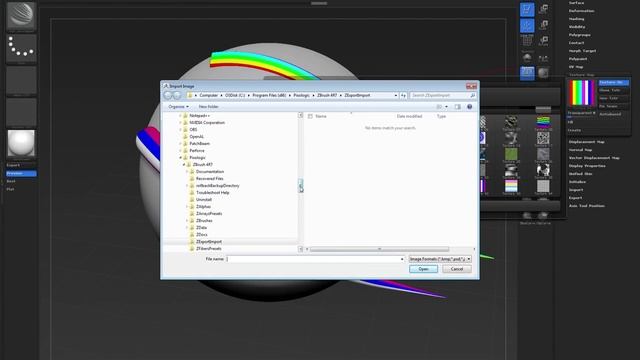
Task: Click the Open button
Action: [423, 269]
